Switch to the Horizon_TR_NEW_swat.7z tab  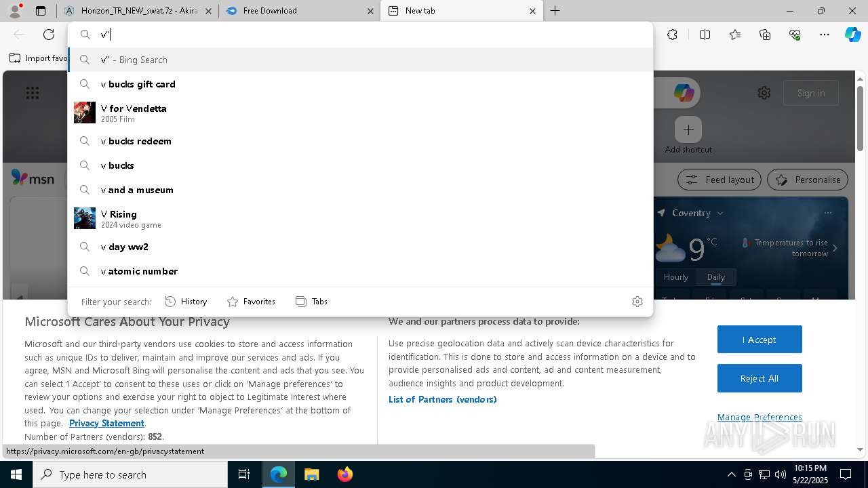138,11
